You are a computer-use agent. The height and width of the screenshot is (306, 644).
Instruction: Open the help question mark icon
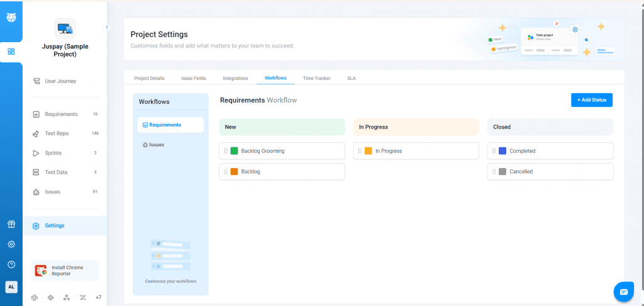(x=11, y=264)
